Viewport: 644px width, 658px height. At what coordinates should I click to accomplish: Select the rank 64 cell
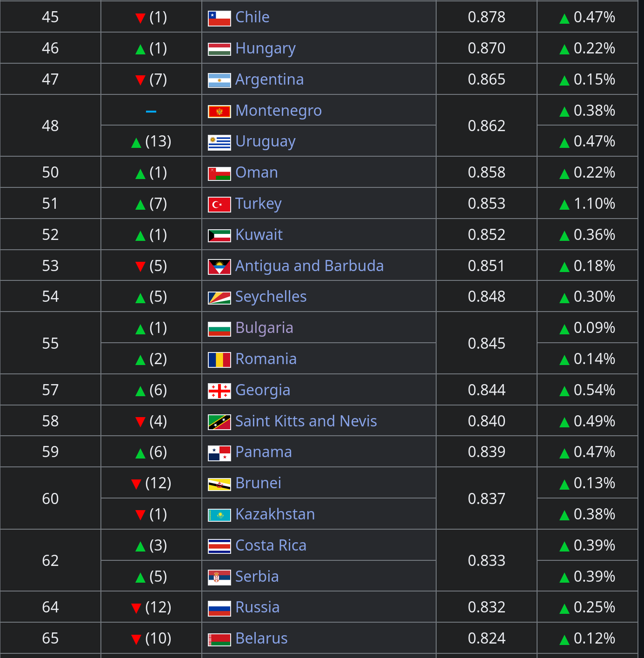50,607
